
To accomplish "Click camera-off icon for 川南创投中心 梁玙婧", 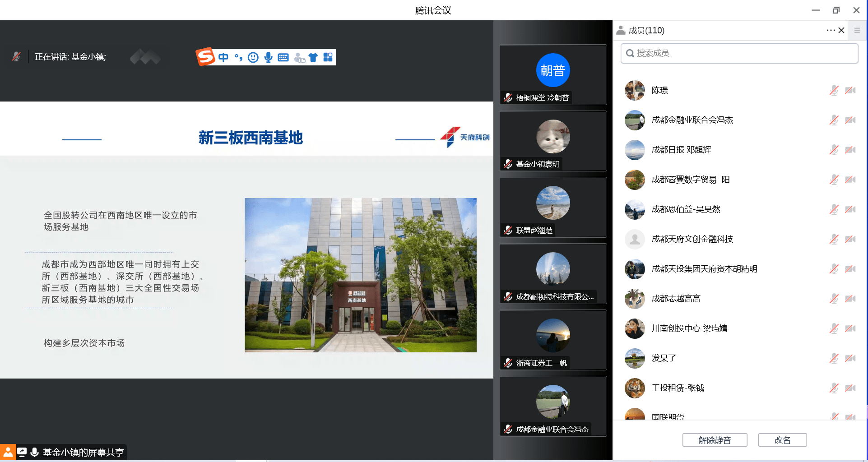I will pos(850,328).
